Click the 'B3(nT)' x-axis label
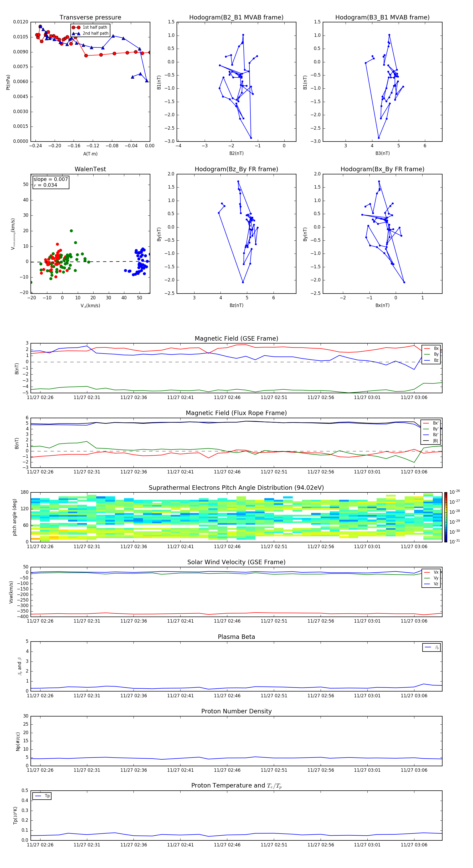The width and height of the screenshot is (473, 868). click(x=382, y=153)
